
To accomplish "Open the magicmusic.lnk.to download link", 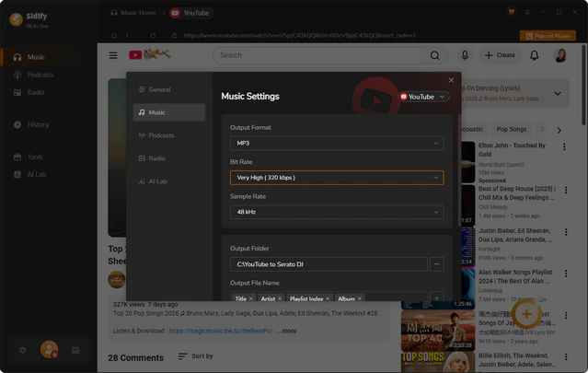I will [221, 331].
